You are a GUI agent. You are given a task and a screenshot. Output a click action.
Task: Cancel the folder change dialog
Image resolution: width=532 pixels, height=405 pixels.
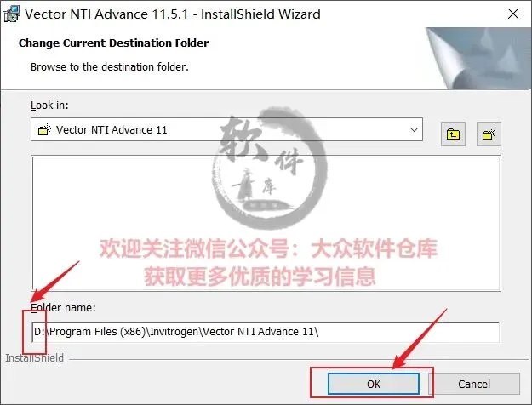(x=474, y=384)
